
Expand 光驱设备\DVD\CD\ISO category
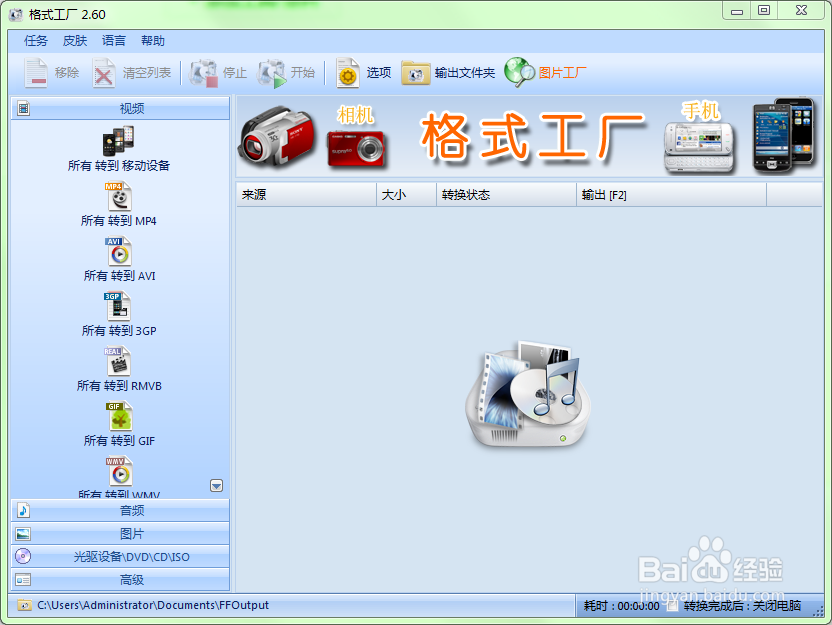pos(120,557)
